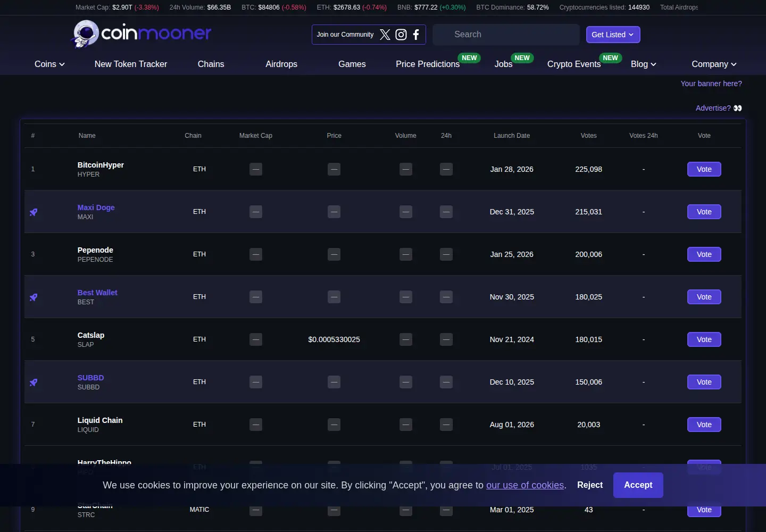Sort table by Market Cap header
The height and width of the screenshot is (532, 766).
[256, 136]
